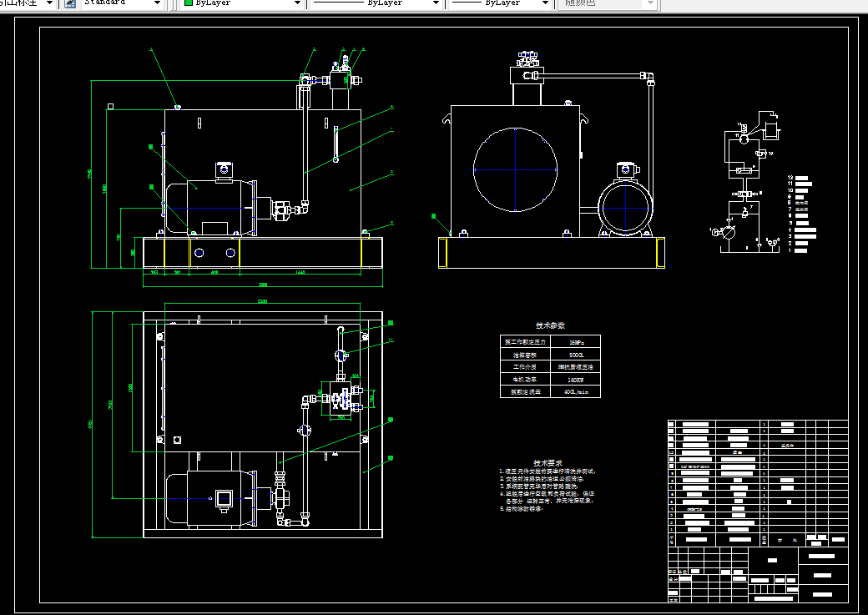The width and height of the screenshot is (868, 615).
Task: Click the 油箱容积 table cell
Action: [525, 355]
